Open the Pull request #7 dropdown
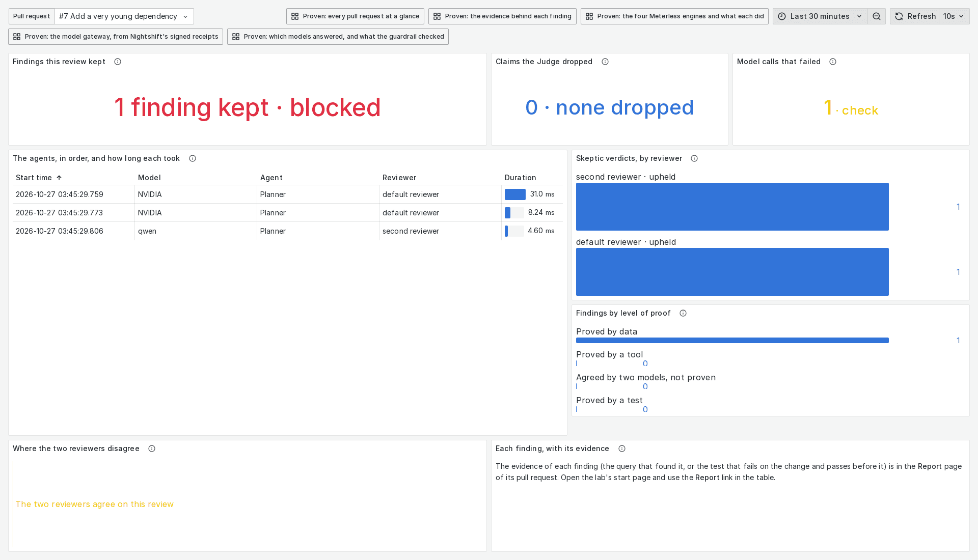 (124, 16)
